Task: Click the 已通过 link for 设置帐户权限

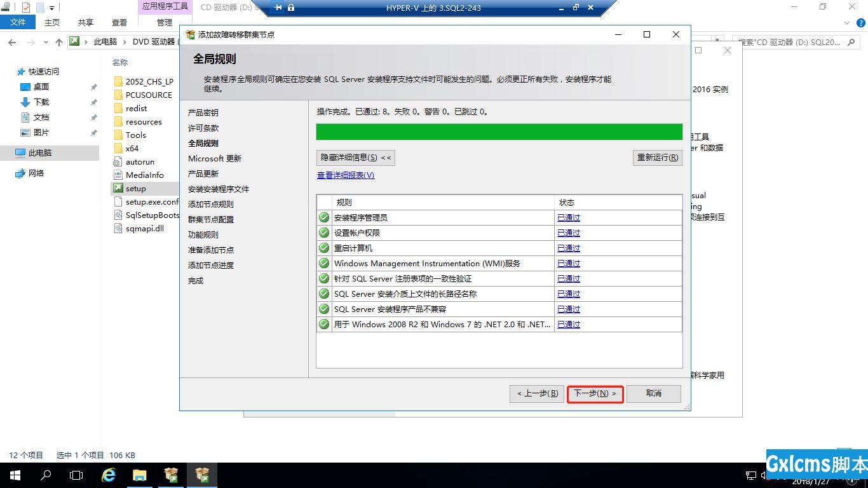Action: [x=569, y=233]
